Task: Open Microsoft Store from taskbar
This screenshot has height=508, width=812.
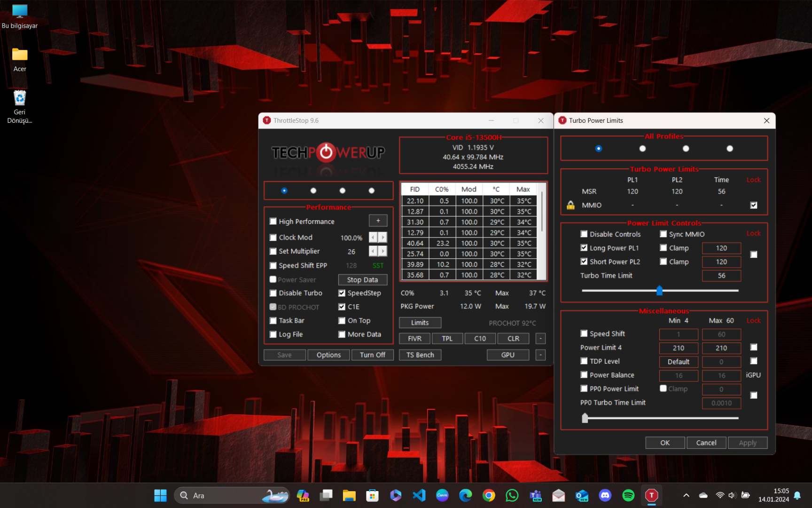Action: [373, 495]
